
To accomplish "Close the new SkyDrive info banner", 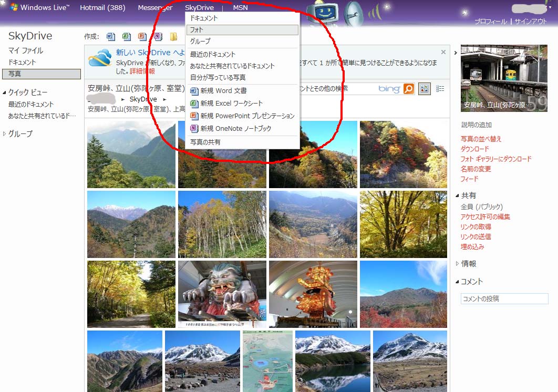I will (x=443, y=52).
